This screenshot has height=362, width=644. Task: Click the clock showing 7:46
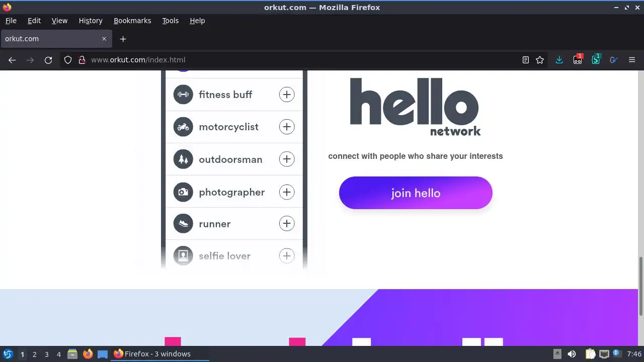tap(634, 354)
